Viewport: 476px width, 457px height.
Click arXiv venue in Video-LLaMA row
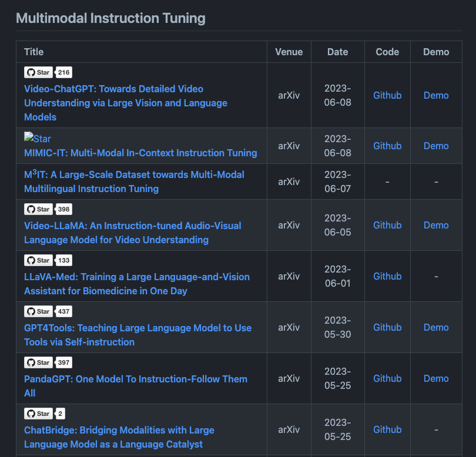click(x=289, y=225)
